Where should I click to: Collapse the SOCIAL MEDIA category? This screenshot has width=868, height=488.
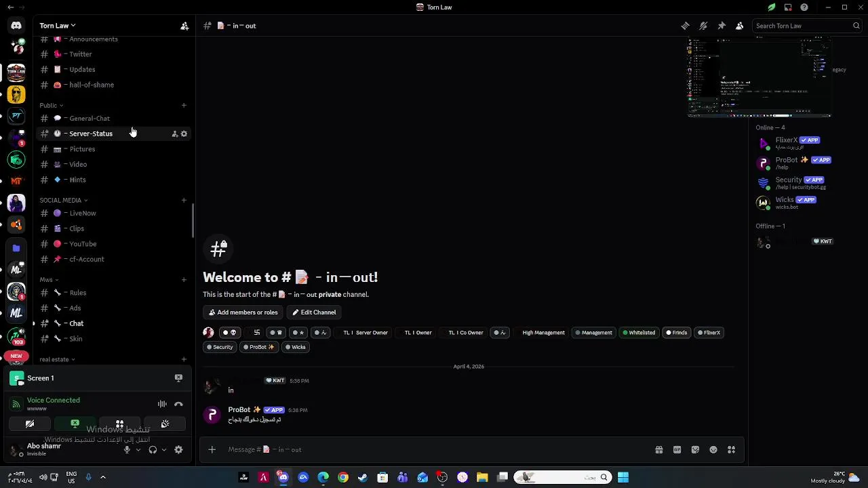coord(63,200)
